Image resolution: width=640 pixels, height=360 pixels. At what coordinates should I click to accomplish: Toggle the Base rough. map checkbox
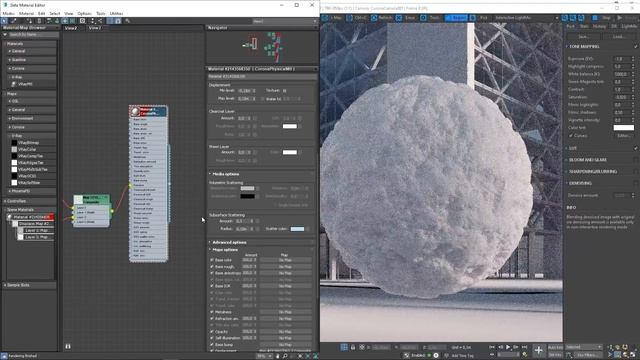[x=212, y=267]
